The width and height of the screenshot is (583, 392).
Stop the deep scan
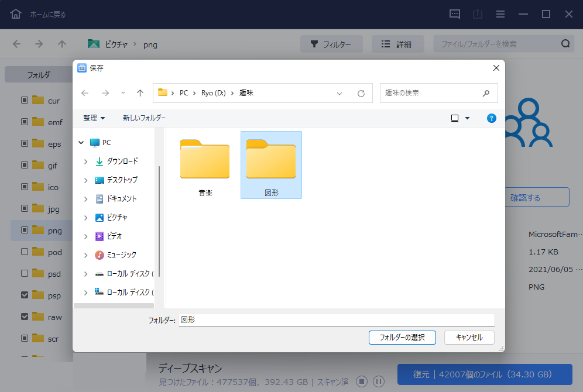pyautogui.click(x=362, y=381)
